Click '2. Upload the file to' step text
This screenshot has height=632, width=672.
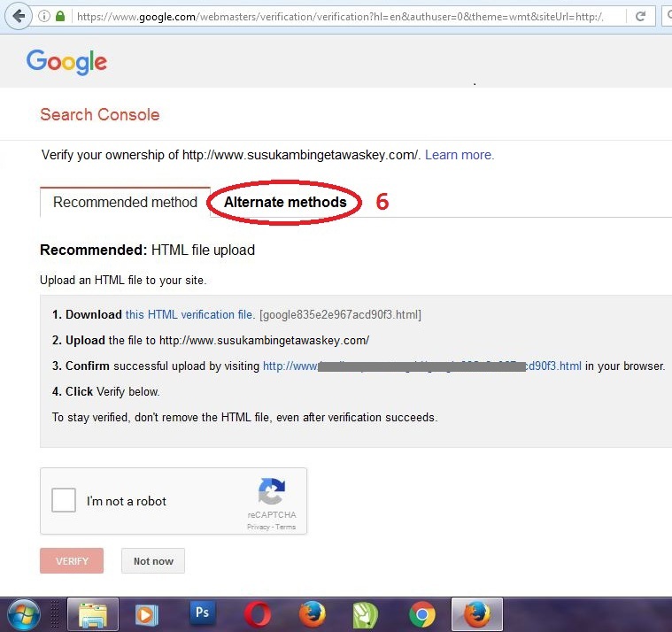point(211,340)
